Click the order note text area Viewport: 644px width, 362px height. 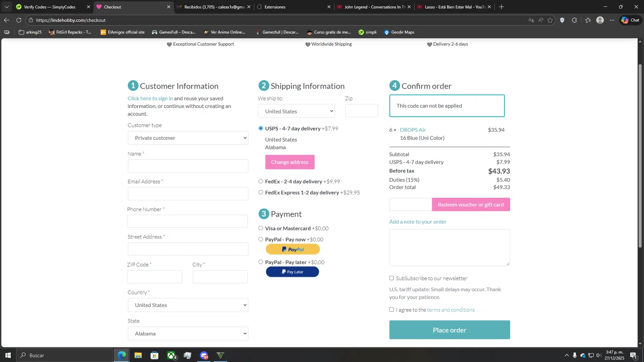point(450,247)
